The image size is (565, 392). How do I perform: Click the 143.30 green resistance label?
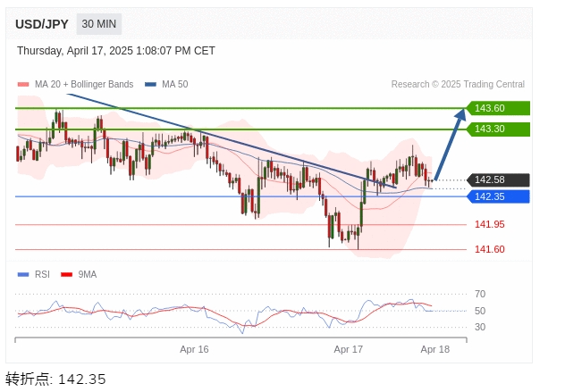498,129
